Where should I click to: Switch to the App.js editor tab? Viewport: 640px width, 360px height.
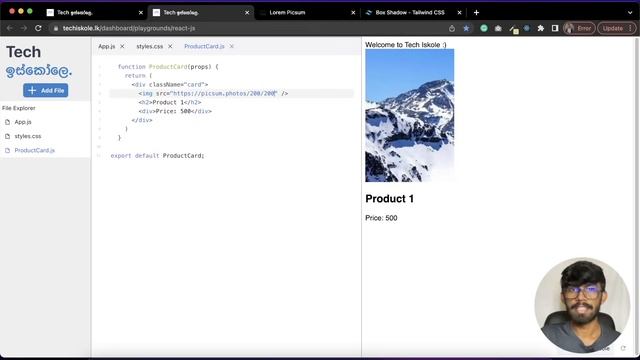(x=107, y=47)
